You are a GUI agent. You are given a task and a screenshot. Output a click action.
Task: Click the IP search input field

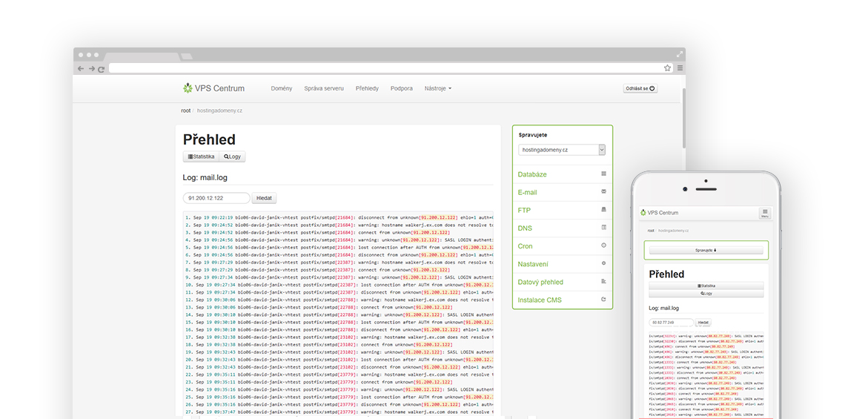(x=216, y=198)
